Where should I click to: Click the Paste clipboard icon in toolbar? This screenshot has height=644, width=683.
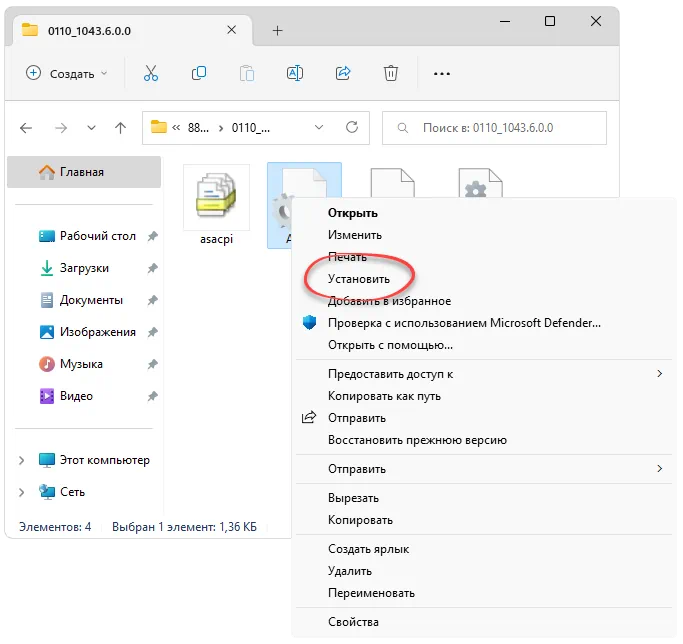[x=247, y=73]
